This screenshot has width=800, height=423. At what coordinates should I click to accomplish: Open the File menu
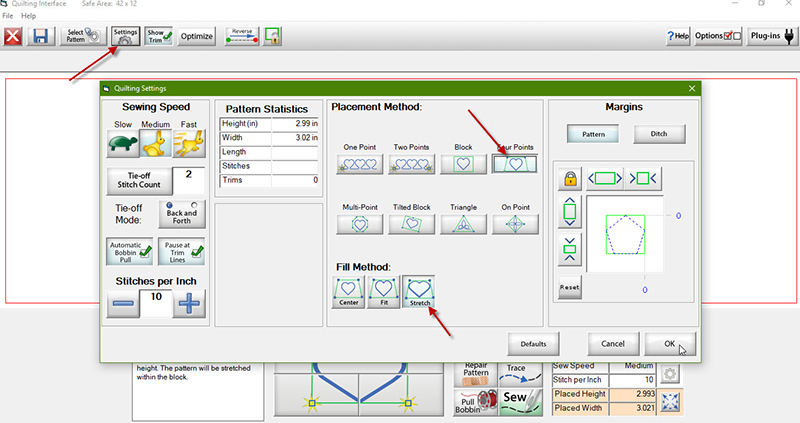coord(9,17)
